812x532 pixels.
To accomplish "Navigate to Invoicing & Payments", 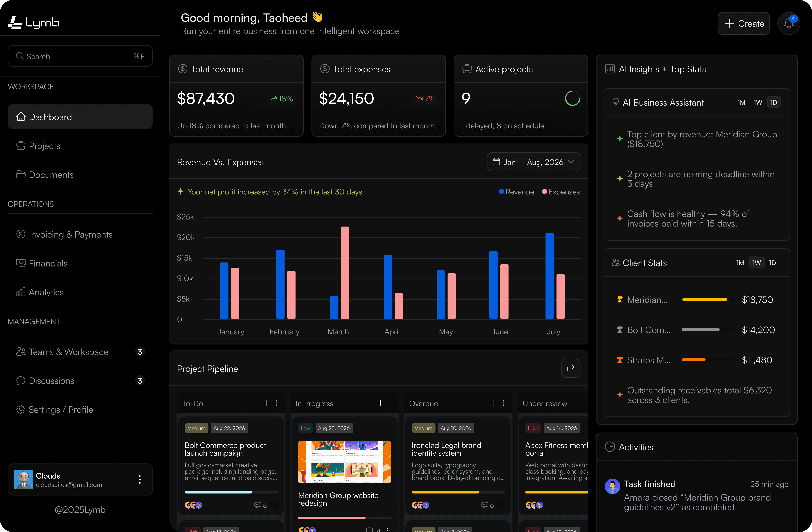I will point(80,234).
